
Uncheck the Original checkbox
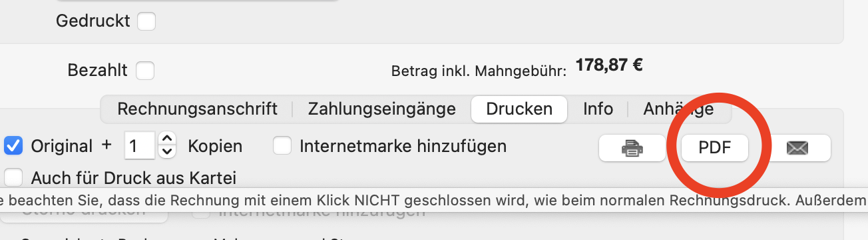[x=14, y=145]
